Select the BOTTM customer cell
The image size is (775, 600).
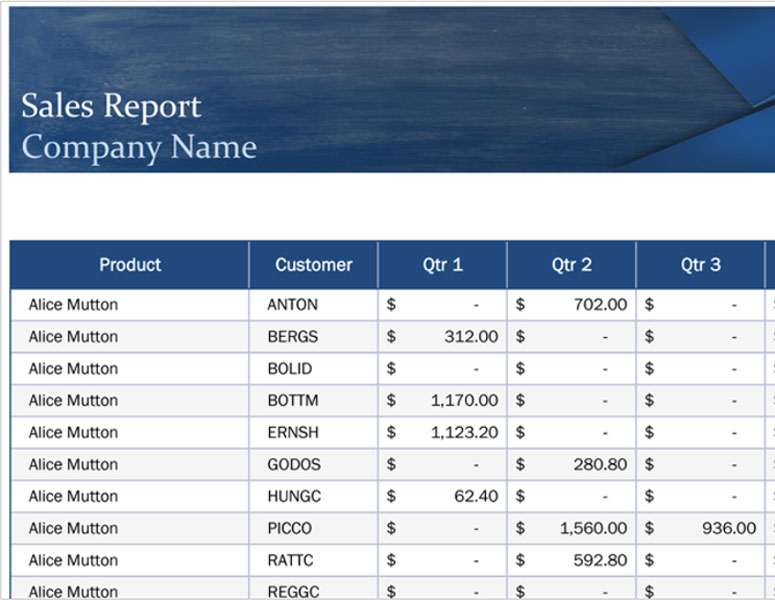pyautogui.click(x=292, y=401)
